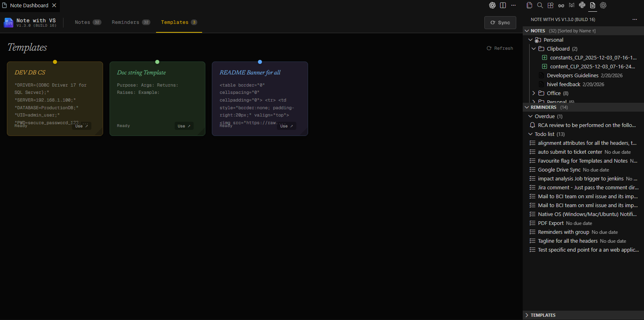Open Favourite flag for Templates todo
This screenshot has width=644, height=320.
click(583, 161)
